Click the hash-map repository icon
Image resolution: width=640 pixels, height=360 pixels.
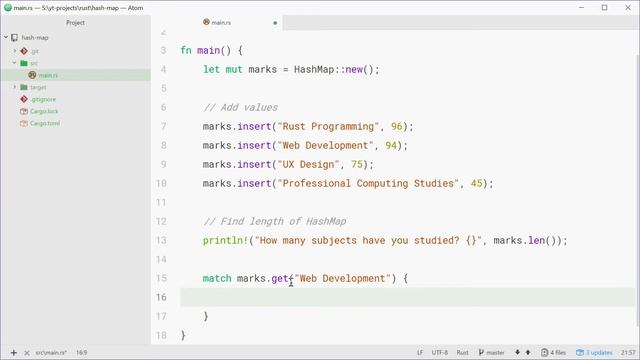15,38
